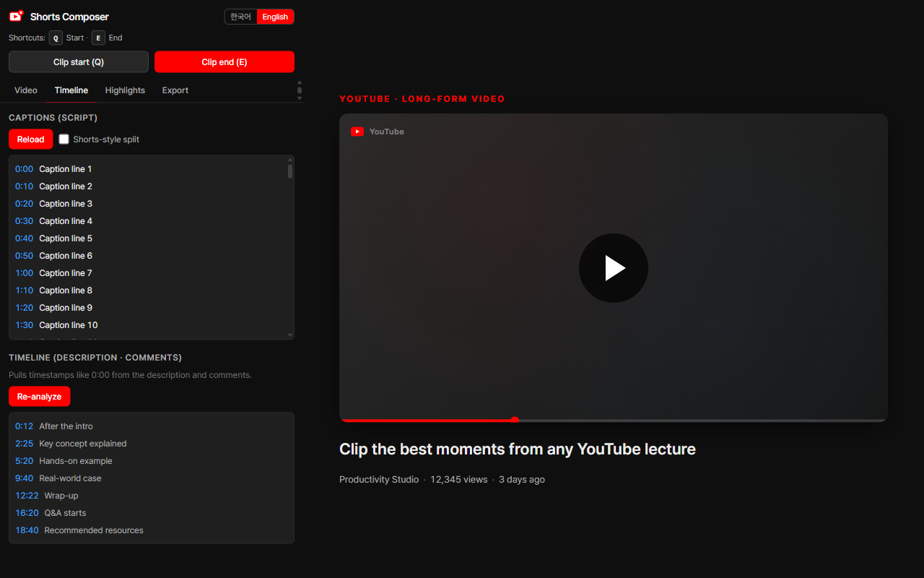This screenshot has width=924, height=578.
Task: Open the Video tab
Action: (26, 90)
